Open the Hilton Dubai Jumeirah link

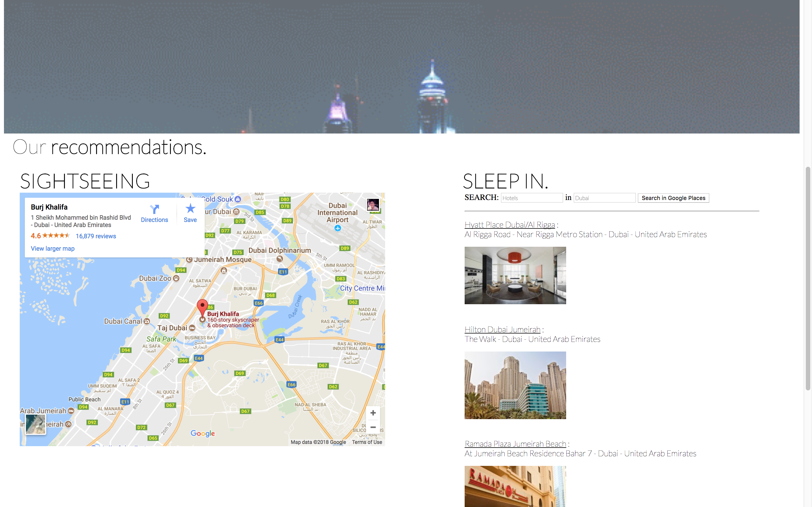pyautogui.click(x=502, y=329)
